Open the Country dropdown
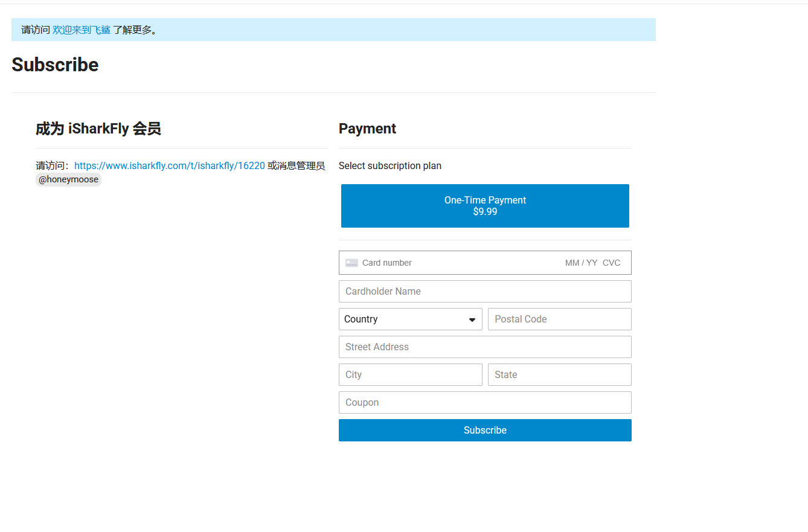Viewport: 808px width, 532px height. (411, 319)
